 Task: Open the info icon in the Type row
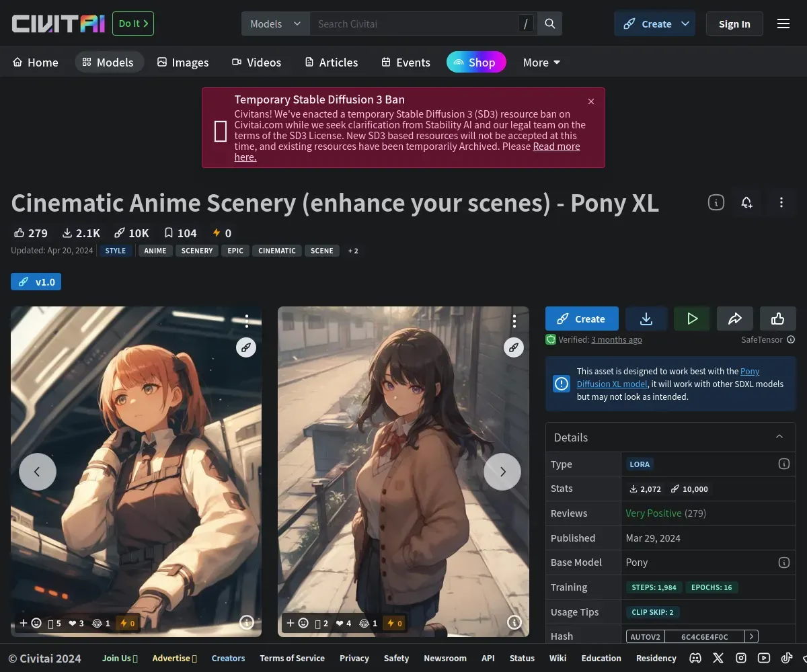pyautogui.click(x=783, y=464)
